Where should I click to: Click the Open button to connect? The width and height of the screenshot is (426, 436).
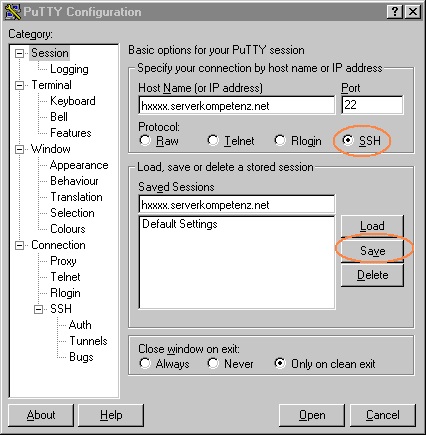(x=312, y=415)
